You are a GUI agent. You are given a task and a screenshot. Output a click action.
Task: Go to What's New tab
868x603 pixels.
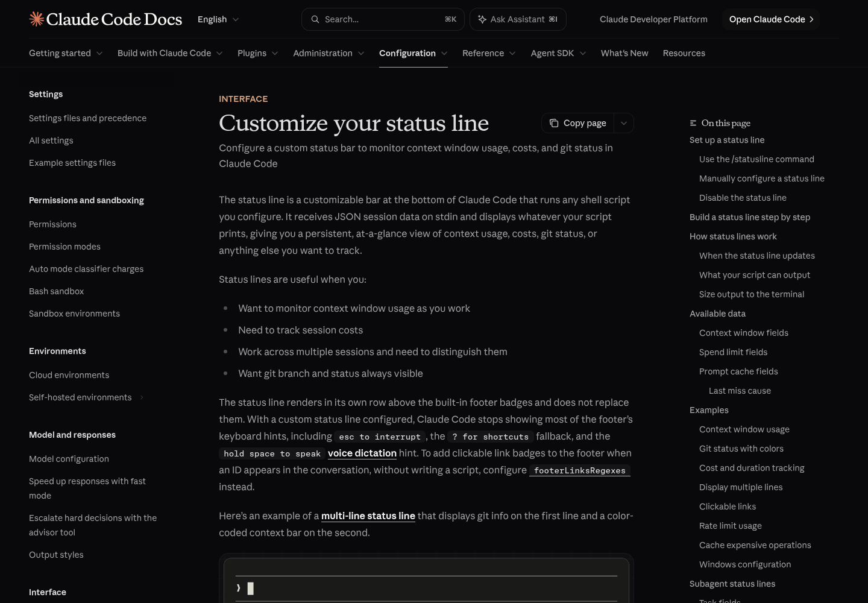[x=624, y=53]
